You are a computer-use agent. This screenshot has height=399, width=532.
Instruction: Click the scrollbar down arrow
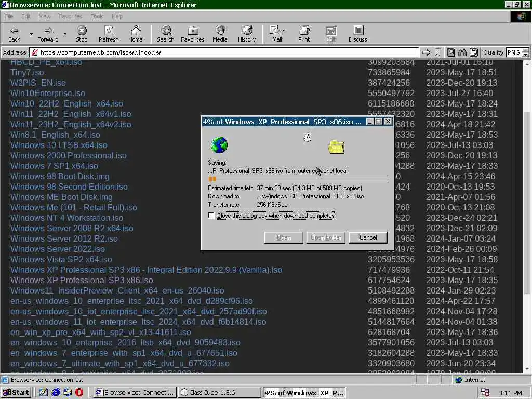pos(527,369)
